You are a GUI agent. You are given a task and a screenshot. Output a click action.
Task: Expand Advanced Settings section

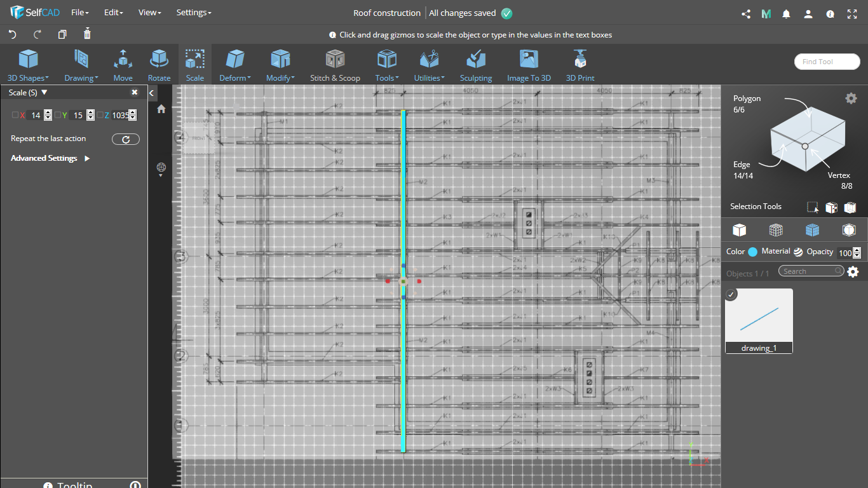(50, 158)
